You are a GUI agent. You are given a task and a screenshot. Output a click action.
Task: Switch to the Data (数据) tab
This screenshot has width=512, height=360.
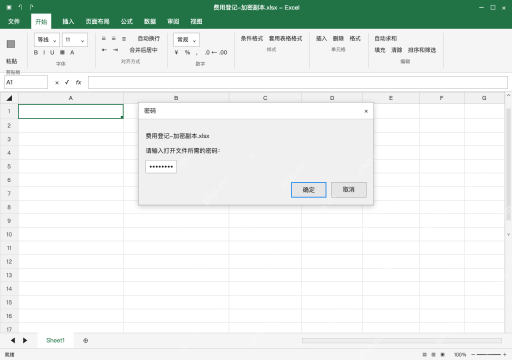click(150, 22)
